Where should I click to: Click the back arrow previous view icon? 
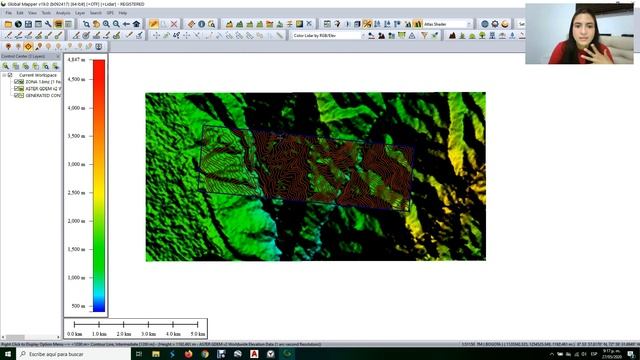click(126, 24)
